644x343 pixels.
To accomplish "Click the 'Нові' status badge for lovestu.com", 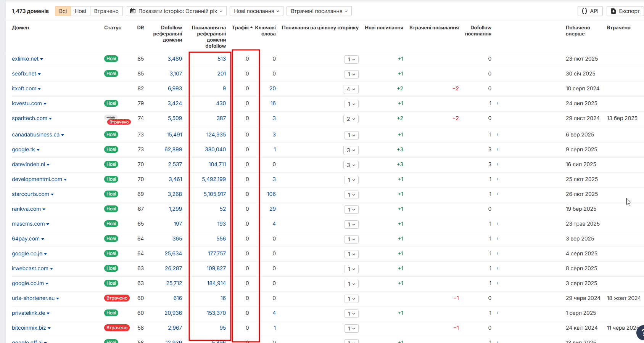I will tap(111, 103).
